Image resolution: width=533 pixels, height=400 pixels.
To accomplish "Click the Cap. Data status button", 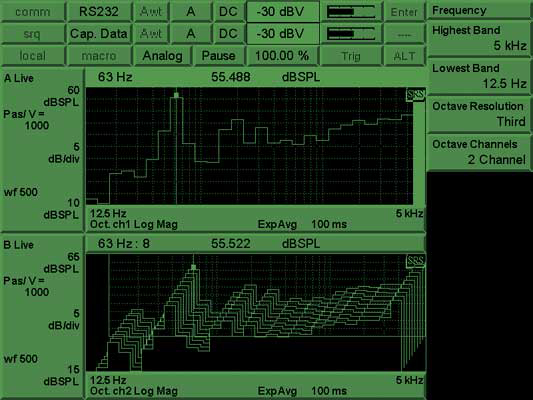I will tap(99, 34).
